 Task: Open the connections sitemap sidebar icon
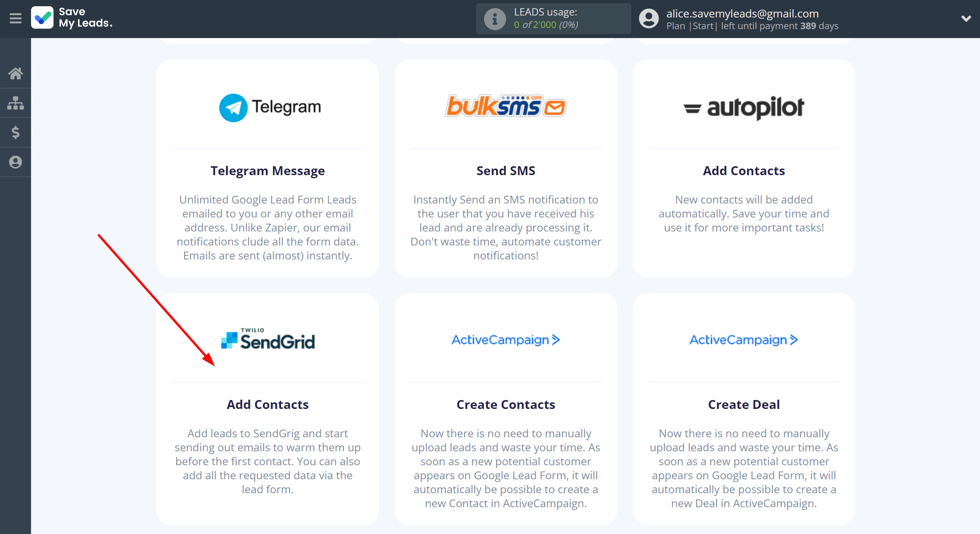click(16, 103)
